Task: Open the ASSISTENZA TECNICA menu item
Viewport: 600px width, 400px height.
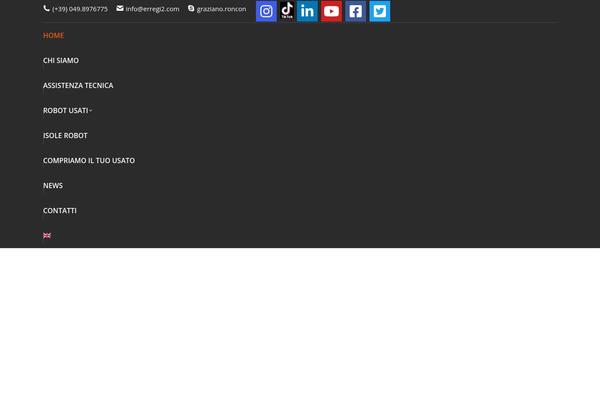Action: (78, 85)
